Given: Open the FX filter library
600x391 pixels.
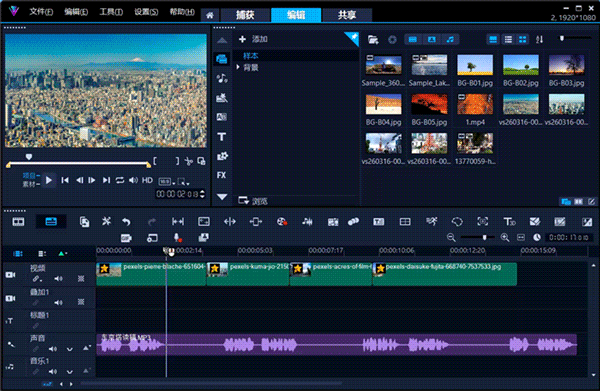Looking at the screenshot, I should tap(222, 175).
